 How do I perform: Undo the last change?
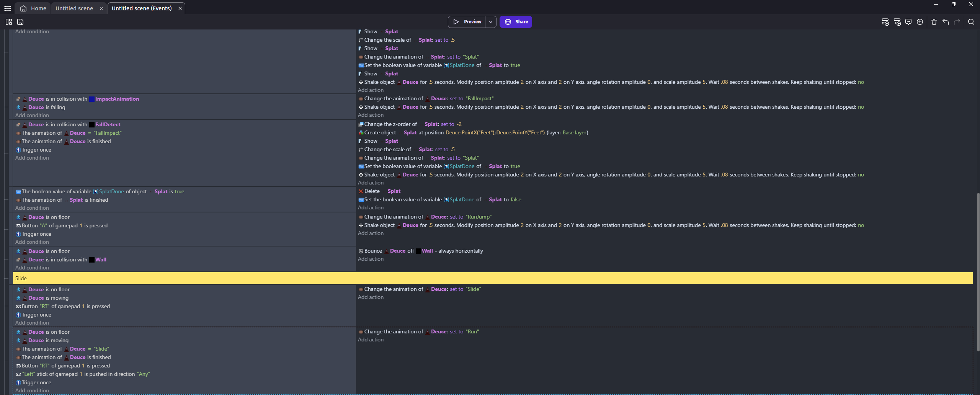coord(946,22)
